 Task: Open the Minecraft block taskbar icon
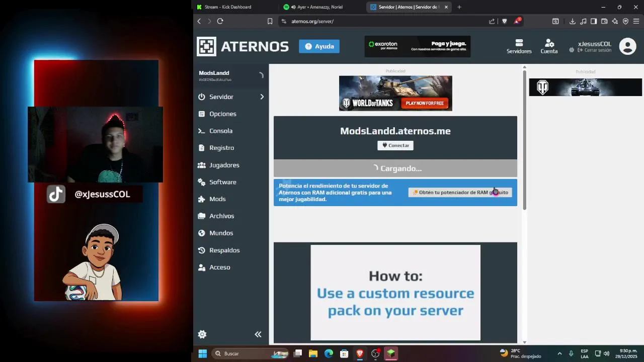[x=391, y=353]
